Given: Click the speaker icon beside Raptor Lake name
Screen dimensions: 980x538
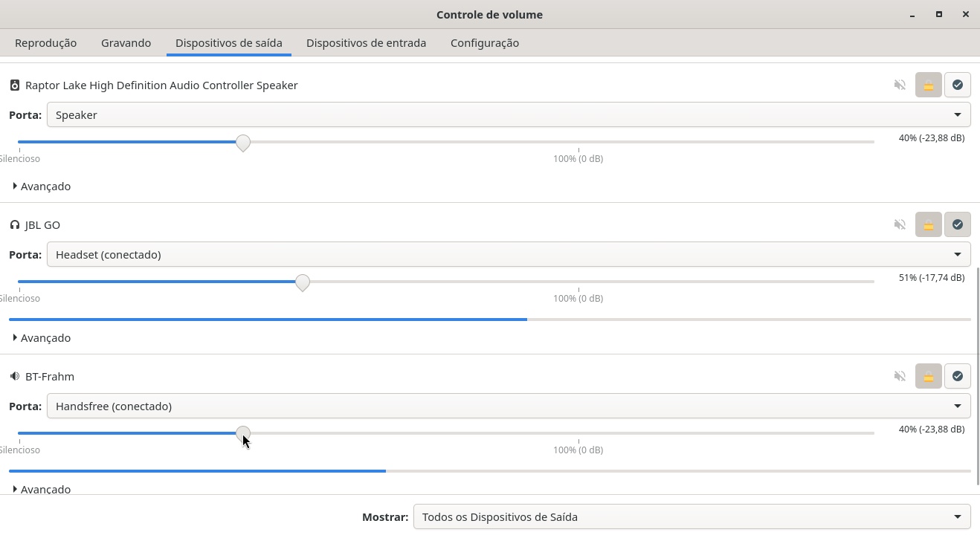Looking at the screenshot, I should tap(14, 85).
